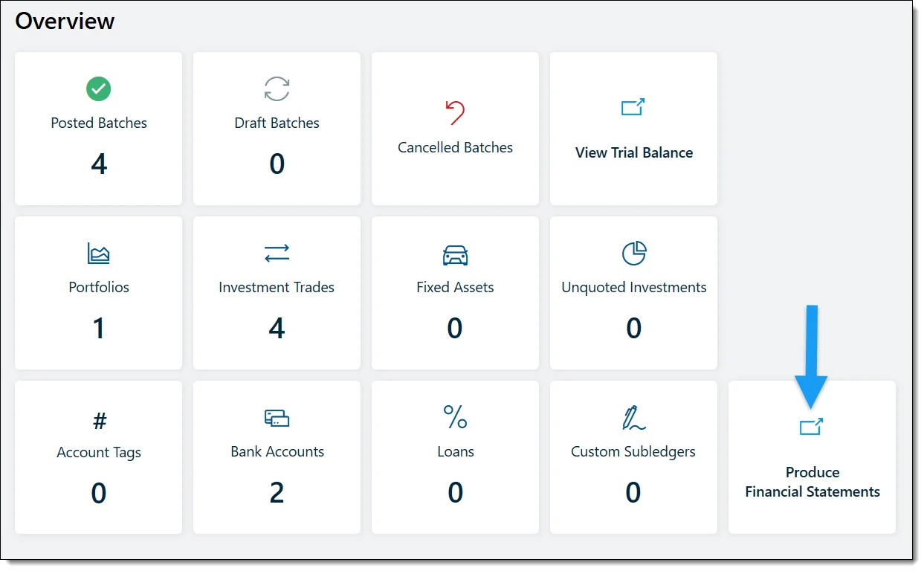Open the Investment Trades label
This screenshot has height=571, width=924.
tap(277, 288)
